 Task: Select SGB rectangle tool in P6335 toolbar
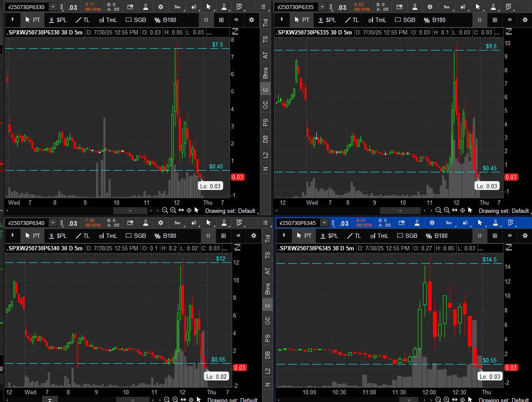(405, 20)
